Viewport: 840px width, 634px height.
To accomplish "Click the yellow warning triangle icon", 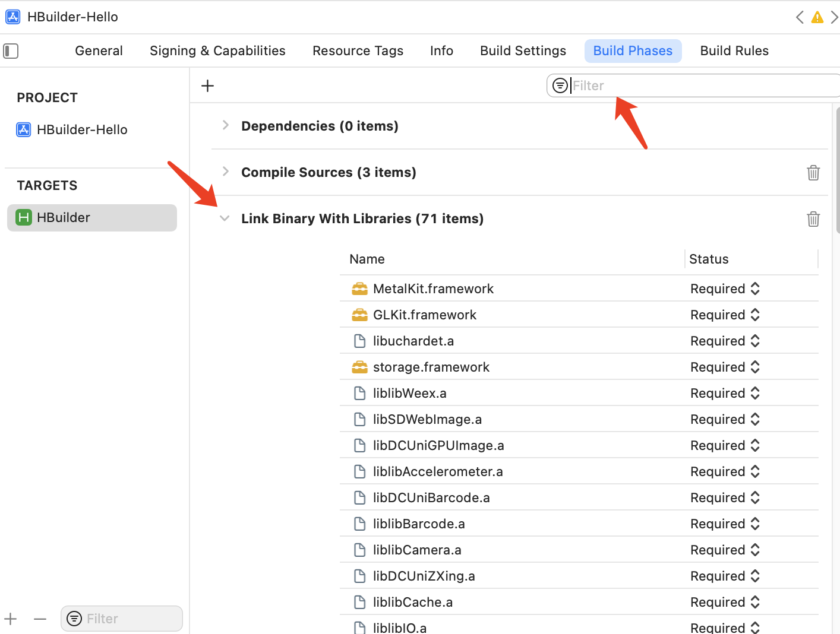I will 817,17.
